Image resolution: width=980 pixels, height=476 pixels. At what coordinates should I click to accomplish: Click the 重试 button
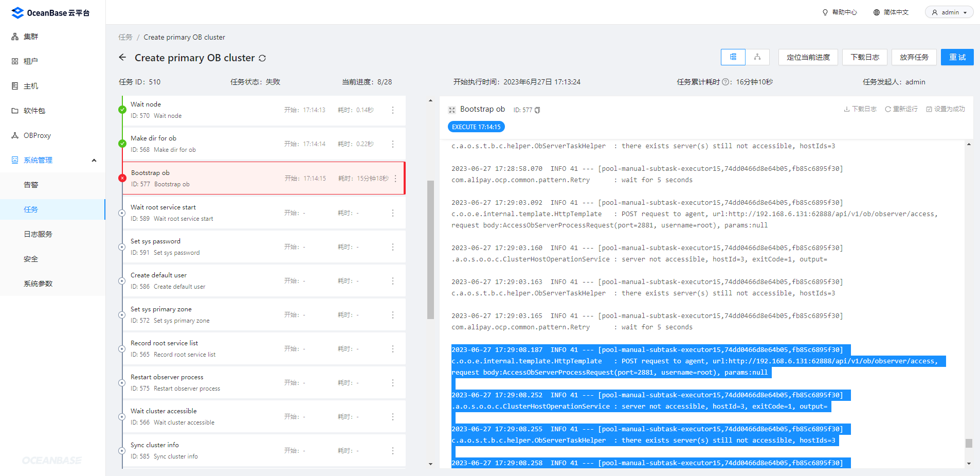click(957, 57)
